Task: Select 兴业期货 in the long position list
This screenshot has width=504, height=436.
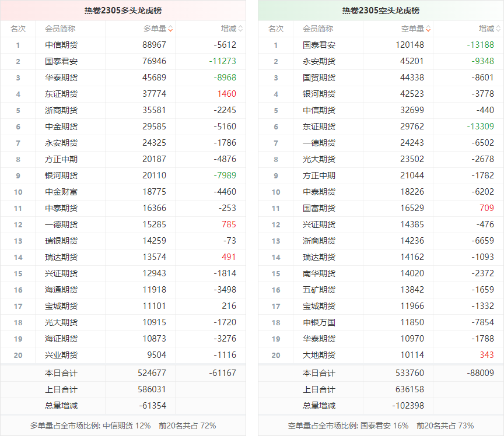Action: click(61, 355)
